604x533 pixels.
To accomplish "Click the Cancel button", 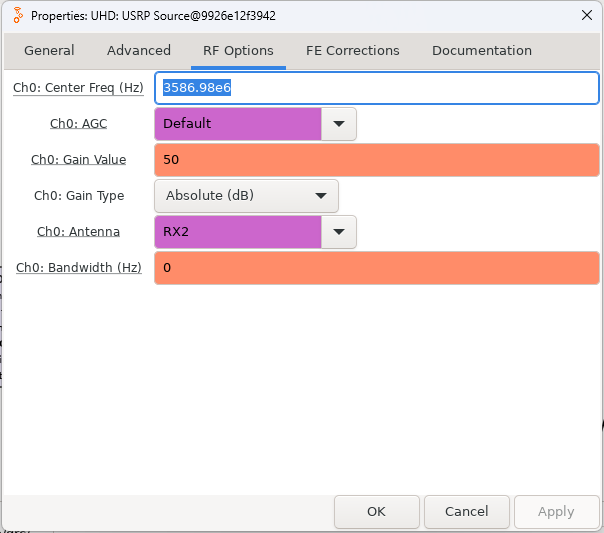I will 466,511.
